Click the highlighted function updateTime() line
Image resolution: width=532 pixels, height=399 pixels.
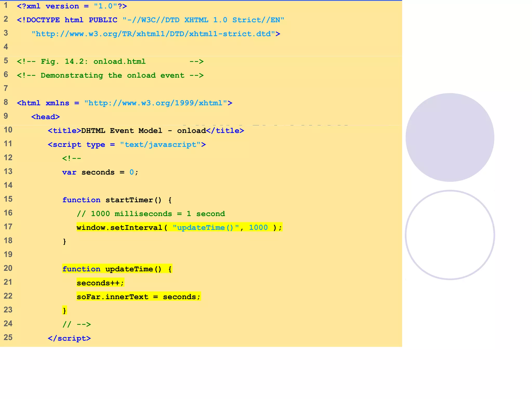(x=117, y=269)
